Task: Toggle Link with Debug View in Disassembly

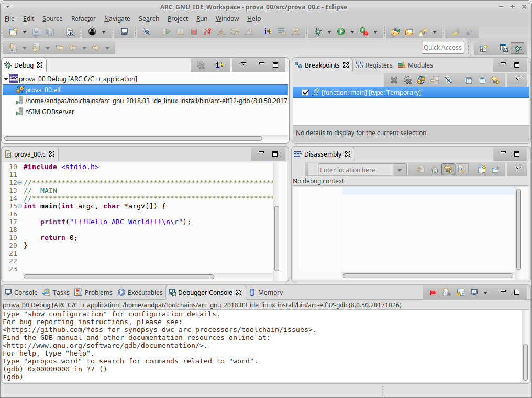Action: click(449, 169)
